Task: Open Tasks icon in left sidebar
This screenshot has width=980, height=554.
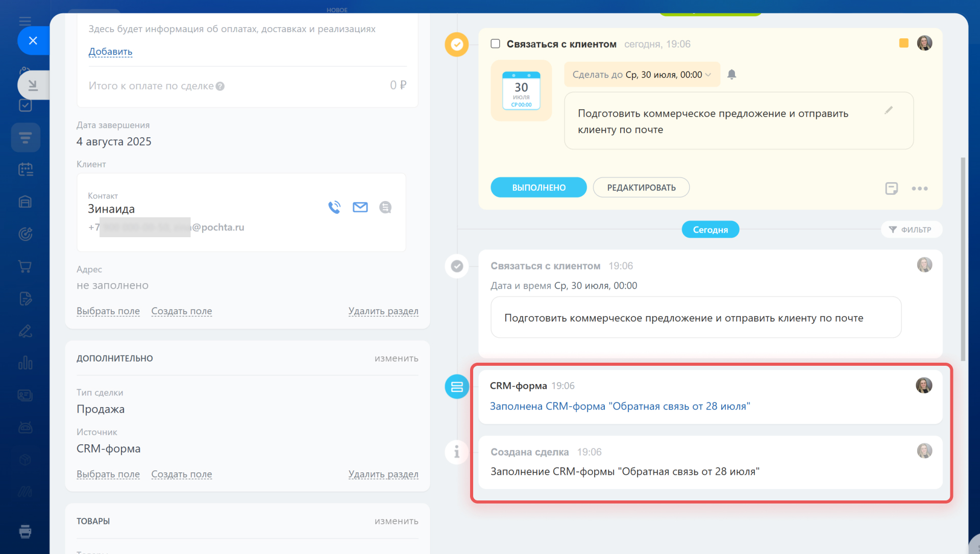Action: pos(25,105)
